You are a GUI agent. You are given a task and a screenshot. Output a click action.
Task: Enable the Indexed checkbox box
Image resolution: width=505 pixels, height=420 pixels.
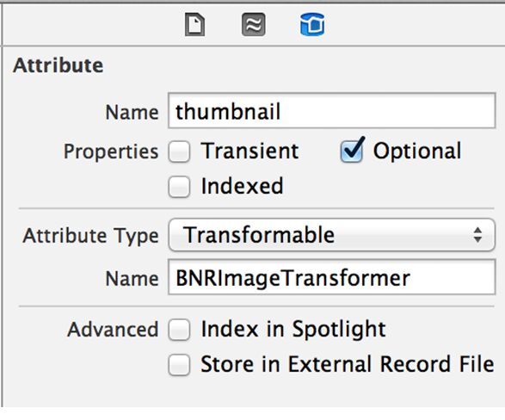179,187
